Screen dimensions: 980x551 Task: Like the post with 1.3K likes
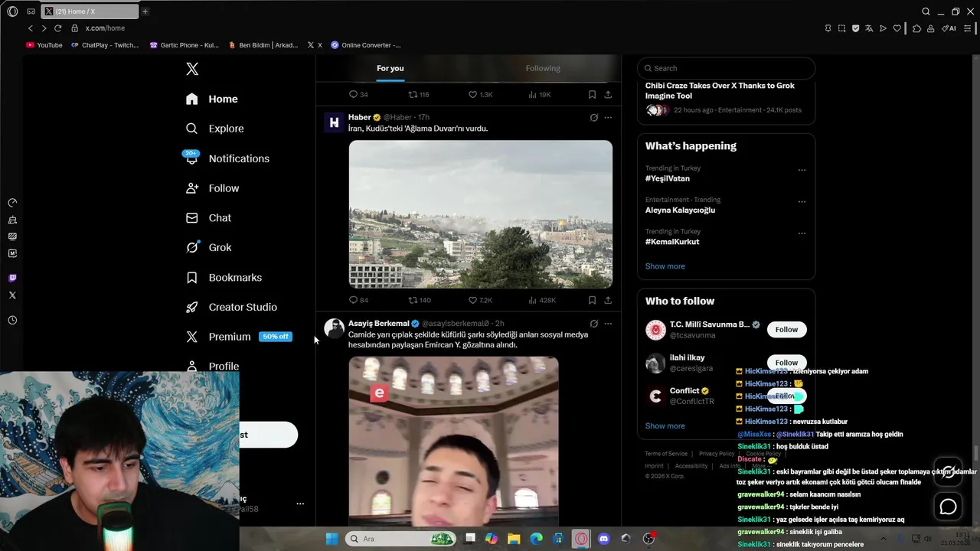click(480, 95)
